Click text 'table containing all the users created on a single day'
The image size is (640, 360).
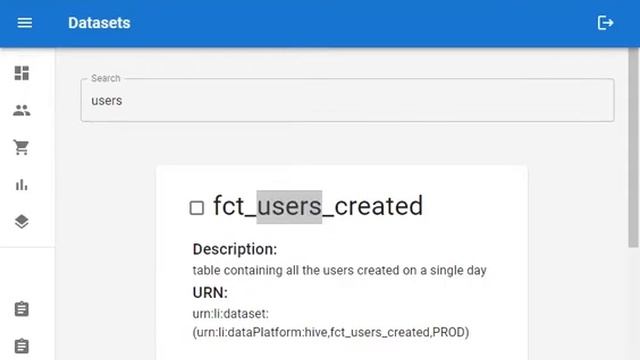click(x=340, y=270)
